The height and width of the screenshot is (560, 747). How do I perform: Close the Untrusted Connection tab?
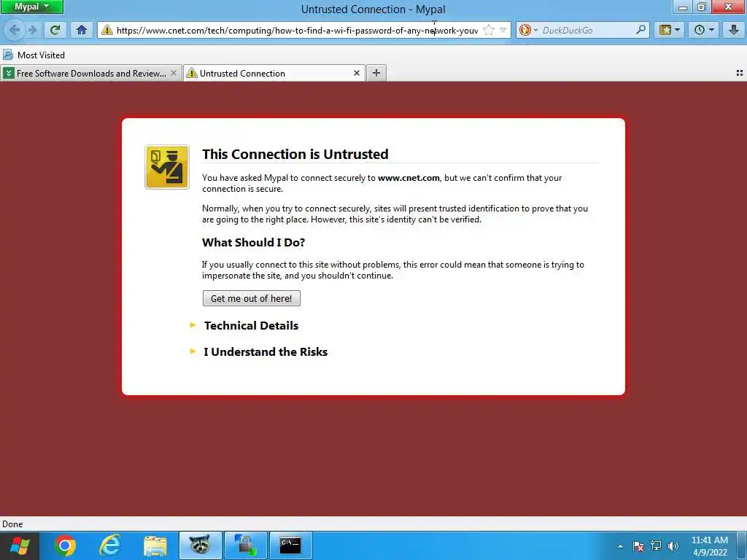(x=356, y=73)
